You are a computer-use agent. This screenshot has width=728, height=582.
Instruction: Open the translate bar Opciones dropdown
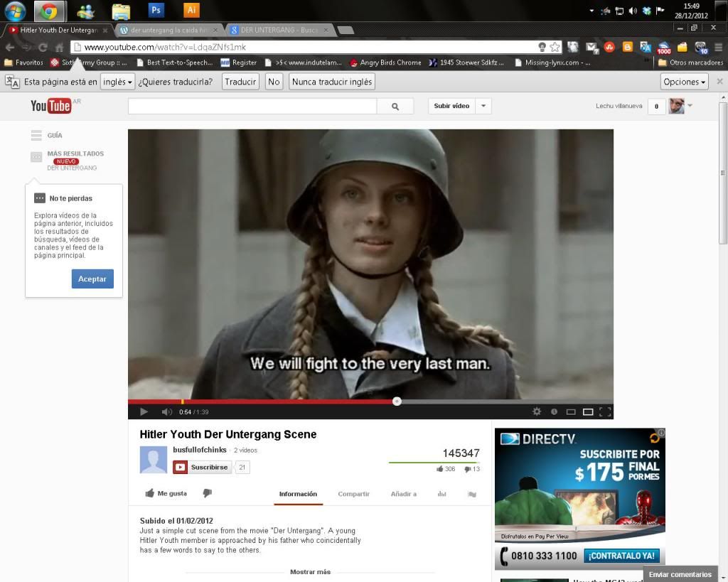(685, 82)
